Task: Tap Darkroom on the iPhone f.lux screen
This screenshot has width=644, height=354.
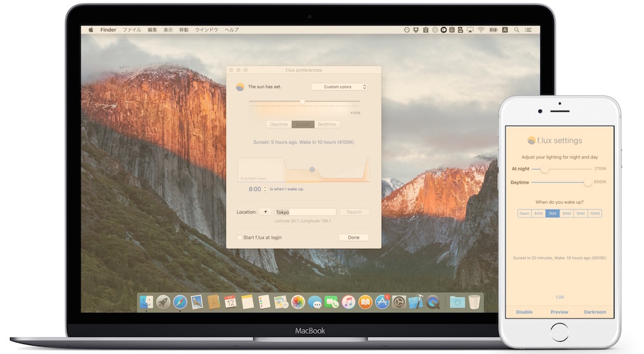Action: pyautogui.click(x=594, y=311)
